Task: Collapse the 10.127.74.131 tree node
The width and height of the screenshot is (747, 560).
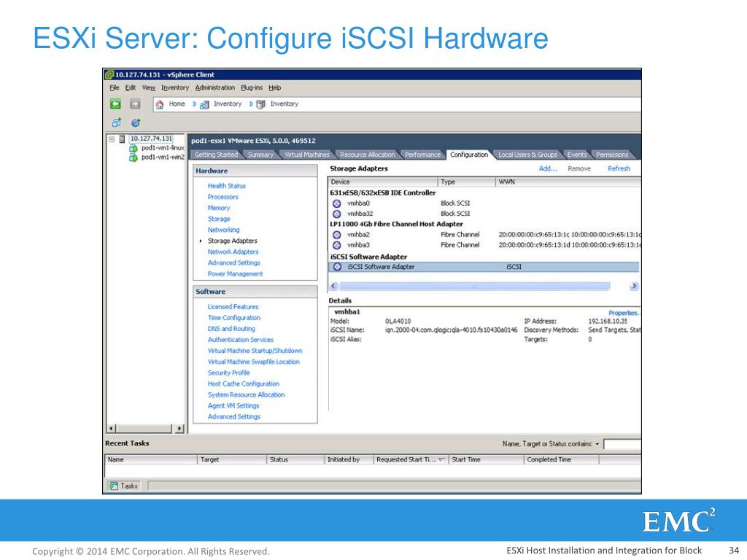Action: tap(112, 139)
